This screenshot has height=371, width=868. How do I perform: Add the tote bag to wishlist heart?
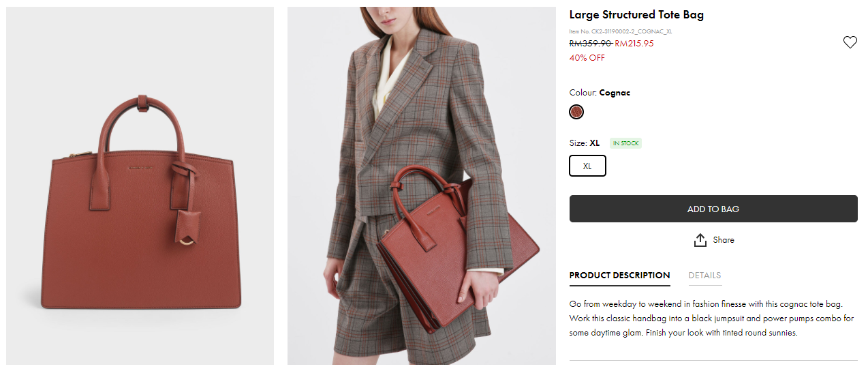850,42
